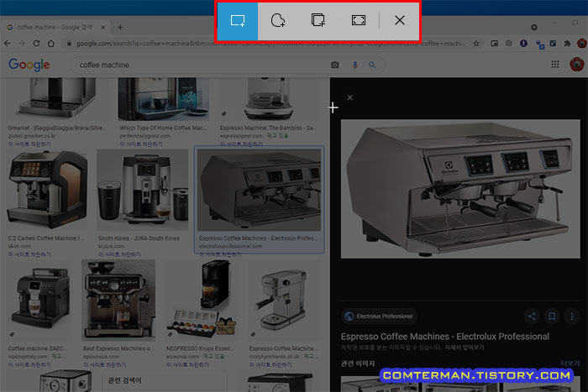The width and height of the screenshot is (588, 392).
Task: Click the blue search magnifier icon
Action: [x=372, y=65]
